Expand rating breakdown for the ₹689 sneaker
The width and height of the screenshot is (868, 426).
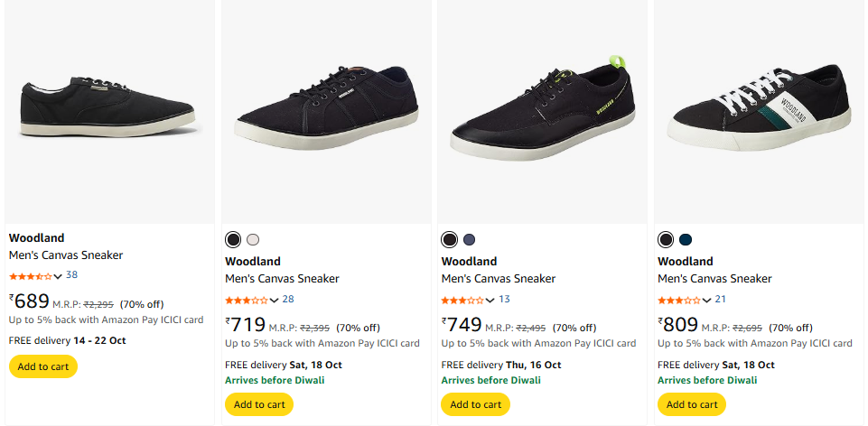58,276
